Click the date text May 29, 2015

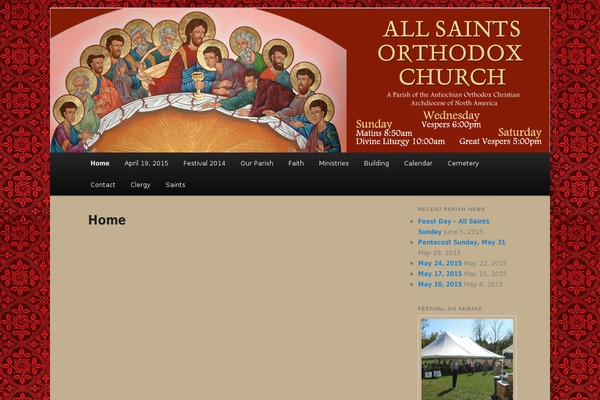click(439, 253)
